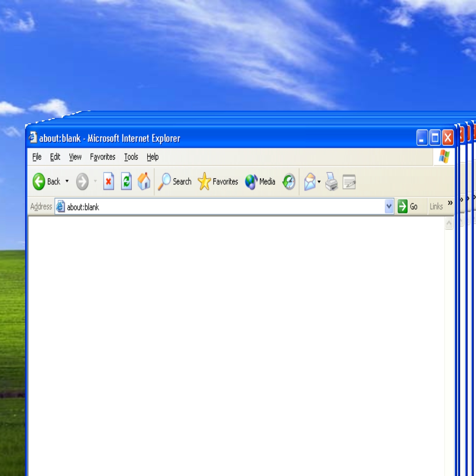The image size is (476, 476).
Task: Click the green Back arrow button
Action: pyautogui.click(x=39, y=182)
